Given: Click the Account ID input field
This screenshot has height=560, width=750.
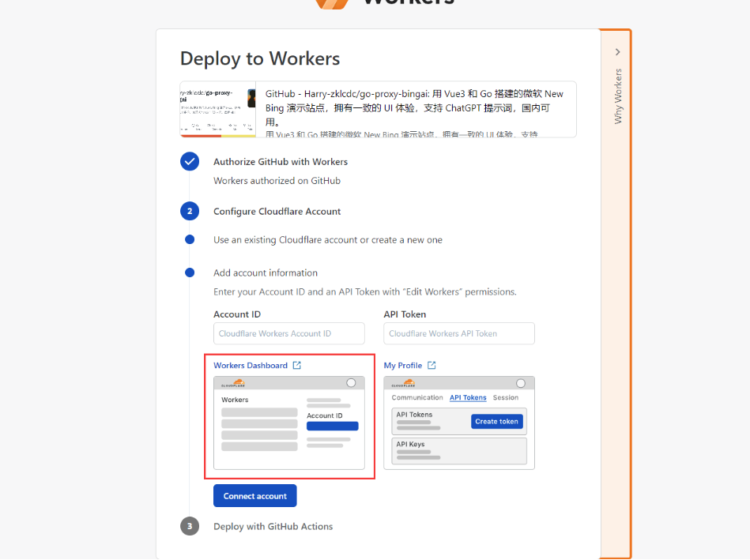Looking at the screenshot, I should click(289, 333).
